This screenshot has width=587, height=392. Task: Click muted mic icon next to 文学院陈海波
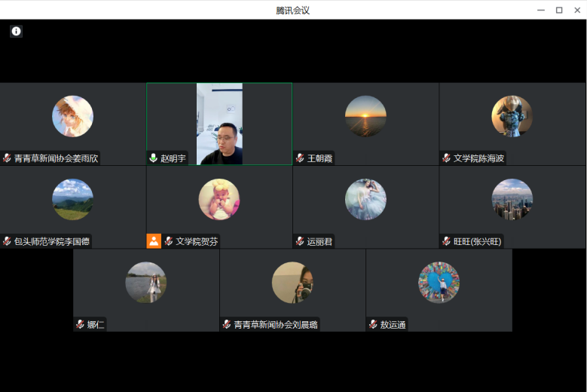coord(446,158)
